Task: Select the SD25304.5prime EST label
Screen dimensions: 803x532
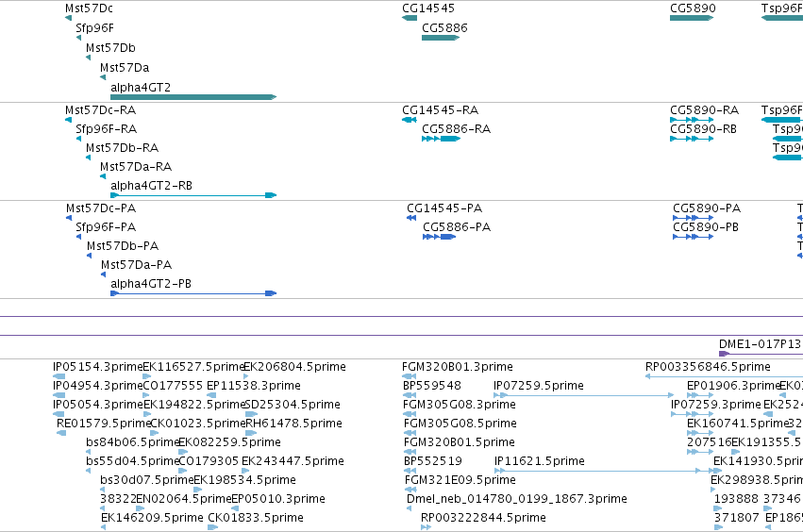Action: (x=293, y=405)
